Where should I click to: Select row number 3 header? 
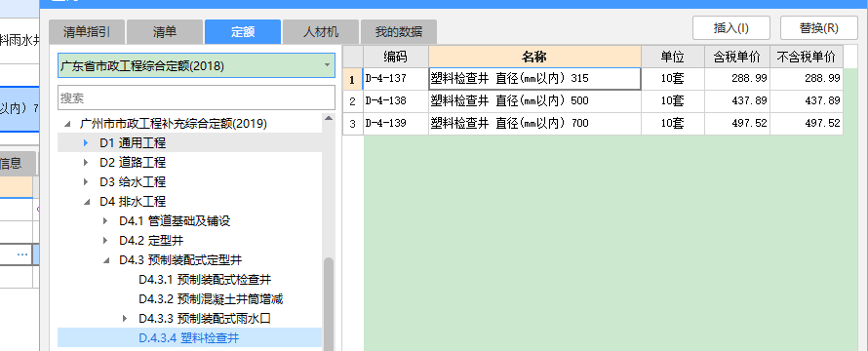pyautogui.click(x=353, y=124)
